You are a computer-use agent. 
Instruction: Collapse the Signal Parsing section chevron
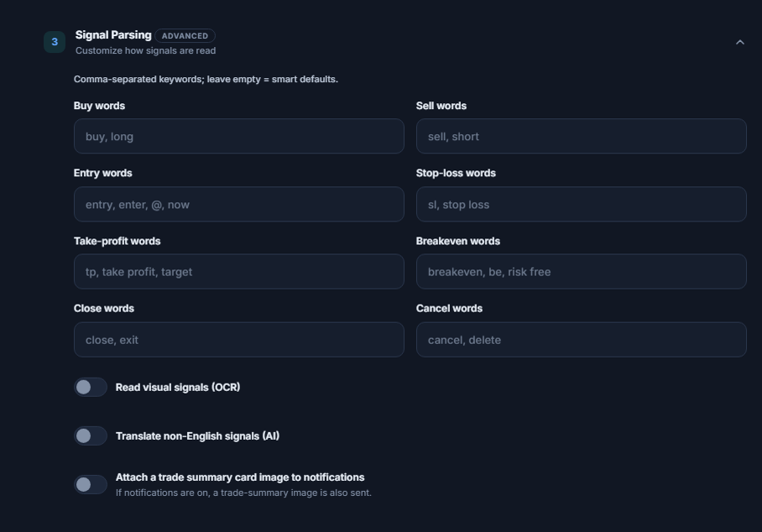click(739, 42)
